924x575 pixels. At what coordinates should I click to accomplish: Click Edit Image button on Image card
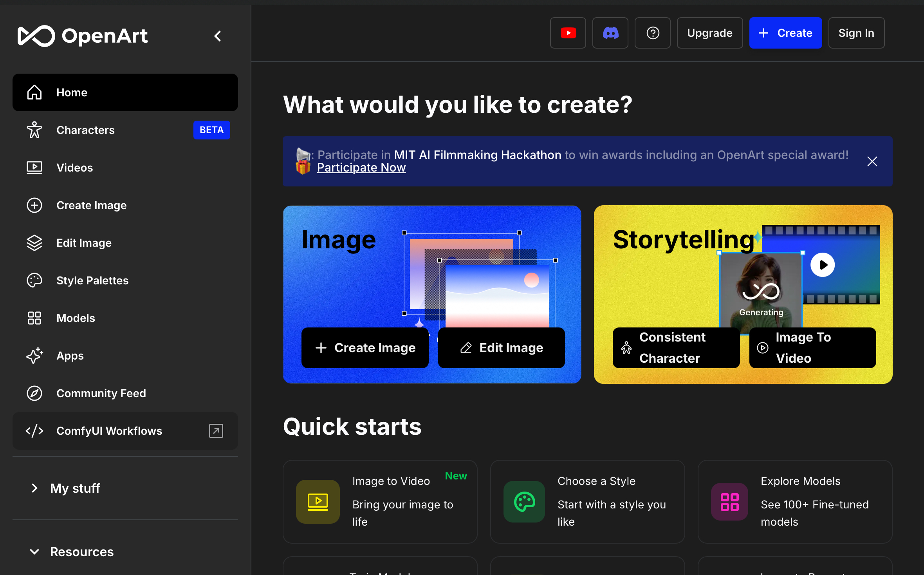502,348
